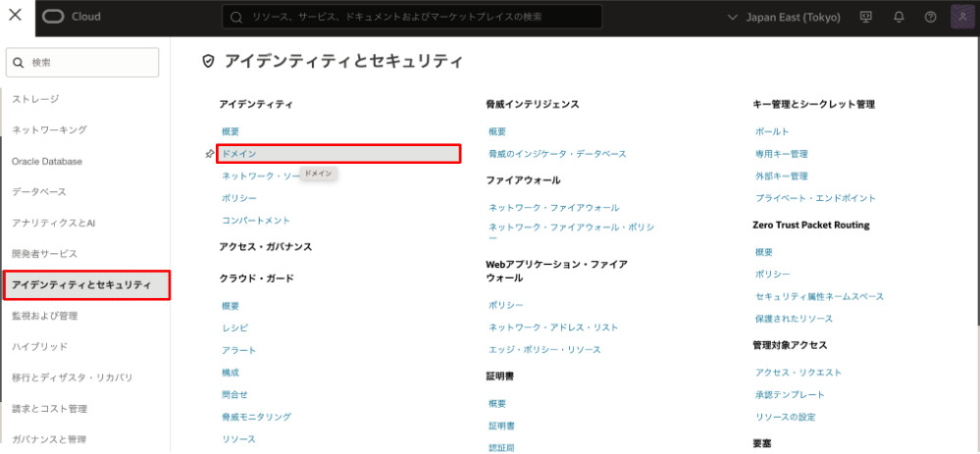980x454 pixels.
Task: Select ガバナンスと管理 in the sidebar
Action: pyautogui.click(x=49, y=439)
